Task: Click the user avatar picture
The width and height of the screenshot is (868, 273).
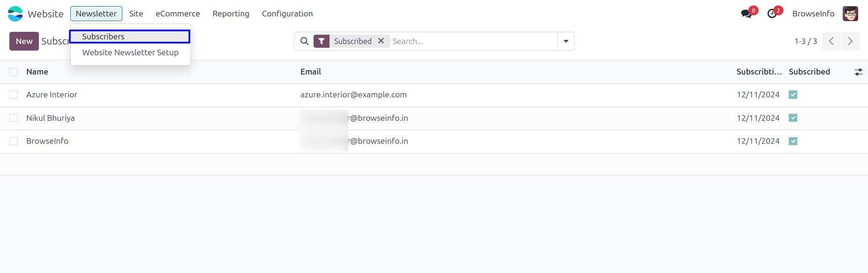Action: pyautogui.click(x=850, y=14)
